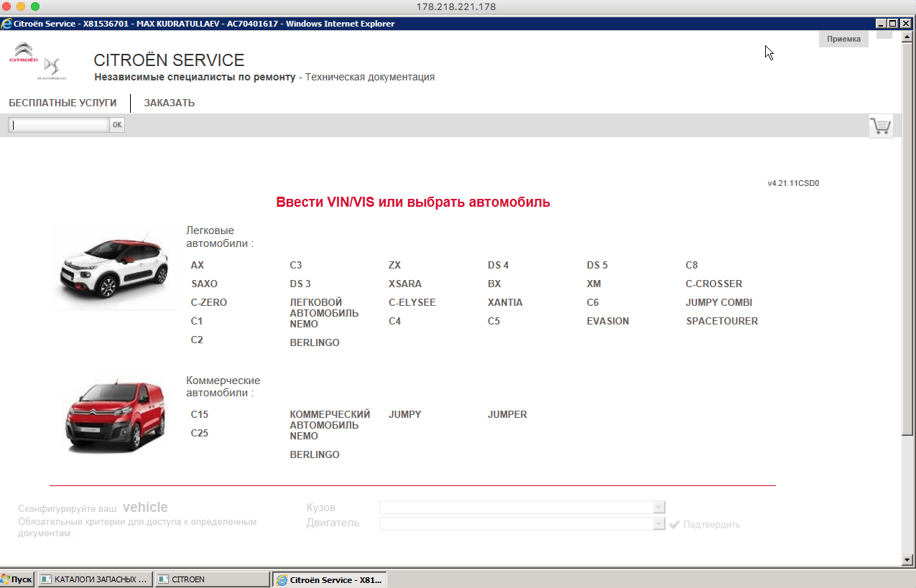The width and height of the screenshot is (916, 588).
Task: Open the shopping cart icon
Action: point(880,126)
